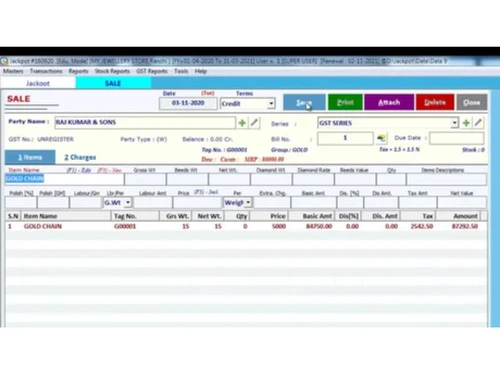Click the Gross Wt input field
This screenshot has width=500, height=375.
pos(145,179)
